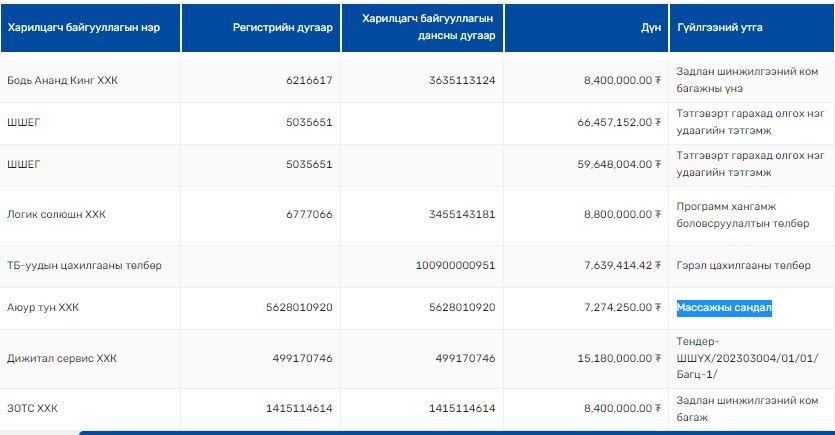Click the highlighted 'Массажны сандал' text
This screenshot has width=835, height=435.
(x=724, y=307)
